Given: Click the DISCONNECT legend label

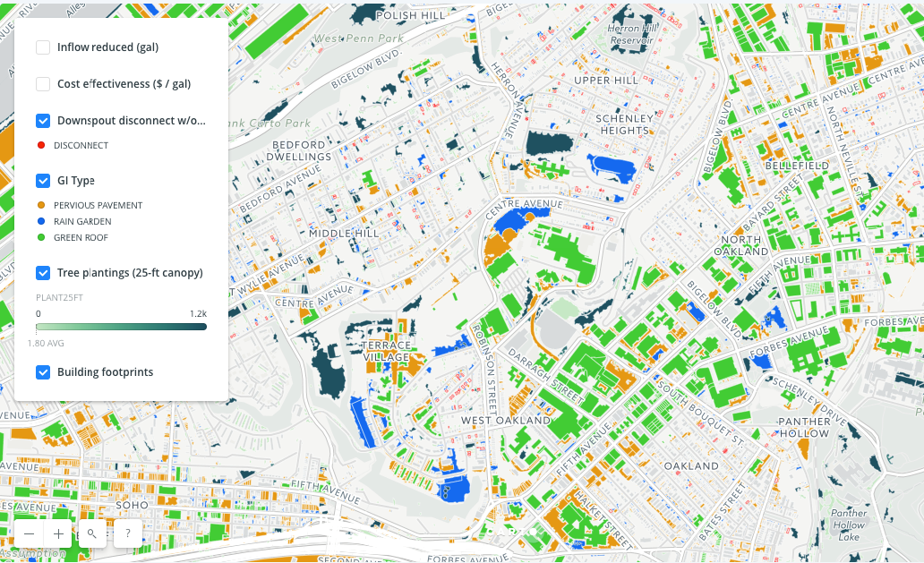Looking at the screenshot, I should (x=81, y=146).
